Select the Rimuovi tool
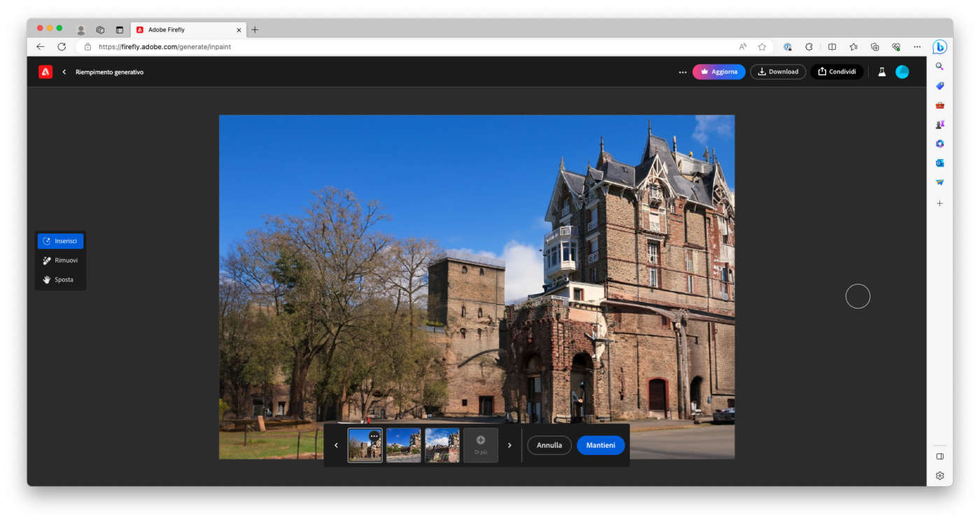The width and height of the screenshot is (980, 522). click(60, 261)
